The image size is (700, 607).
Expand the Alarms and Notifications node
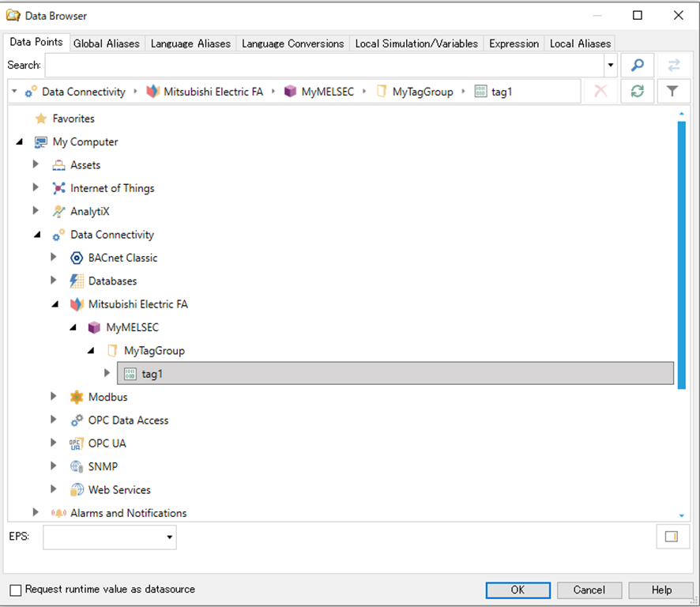(x=36, y=512)
